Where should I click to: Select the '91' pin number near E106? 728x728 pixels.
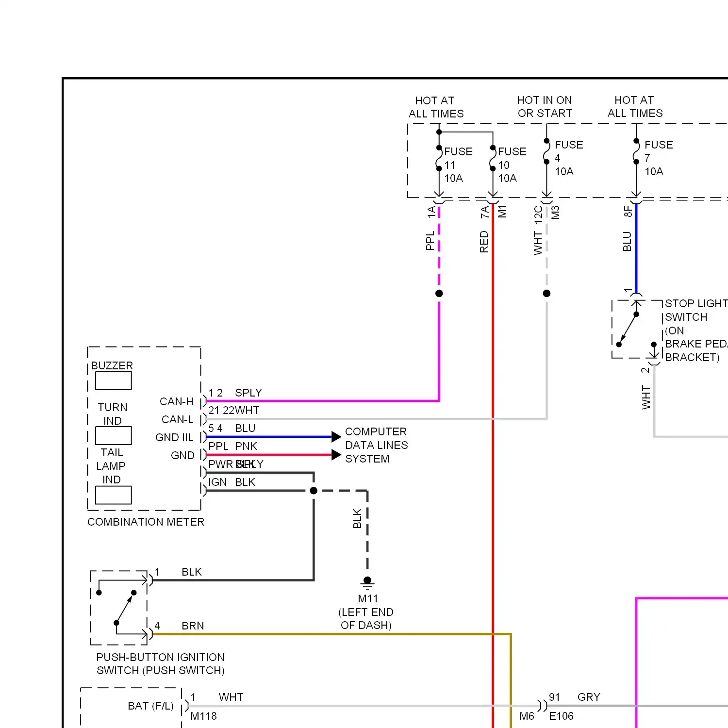click(554, 697)
